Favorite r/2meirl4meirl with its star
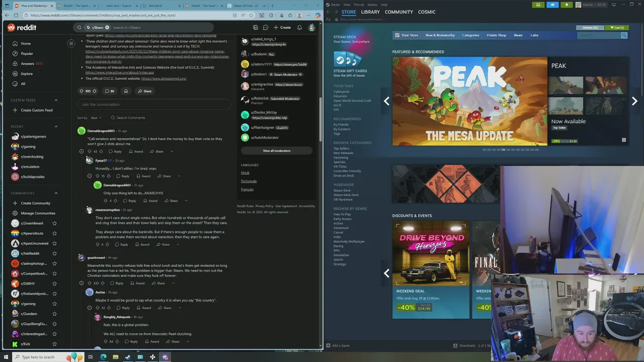The width and height of the screenshot is (644, 362). click(54, 223)
